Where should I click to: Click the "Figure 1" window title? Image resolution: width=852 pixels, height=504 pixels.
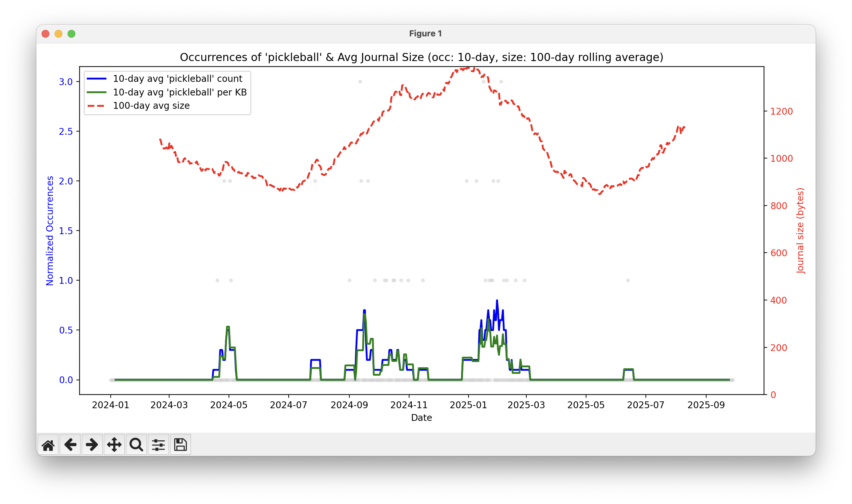pyautogui.click(x=425, y=34)
